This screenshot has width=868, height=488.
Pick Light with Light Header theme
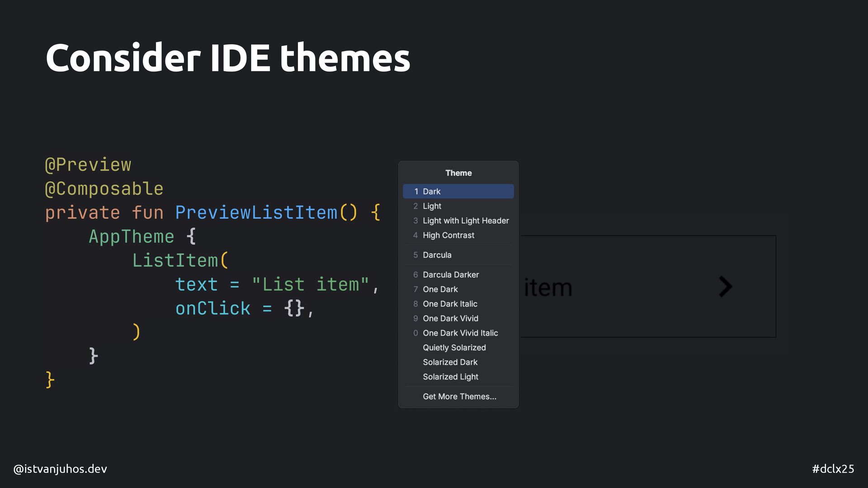pyautogui.click(x=458, y=221)
